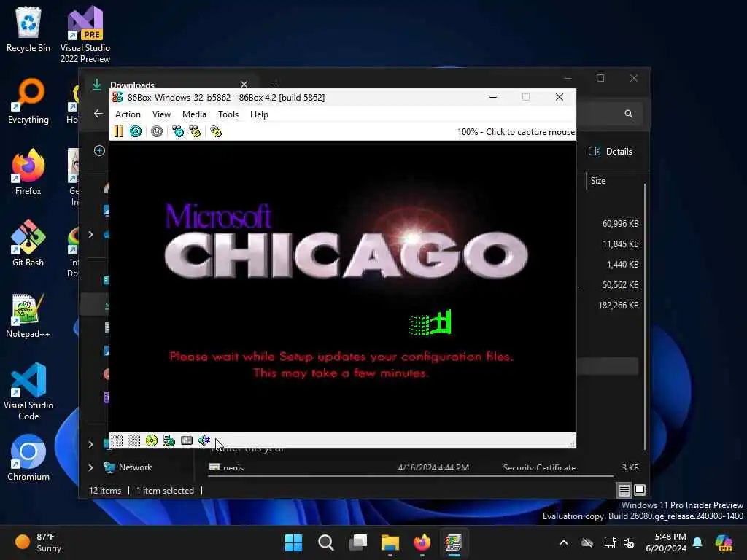Select Everything desktop shortcut
This screenshot has width=747, height=560.
28,101
